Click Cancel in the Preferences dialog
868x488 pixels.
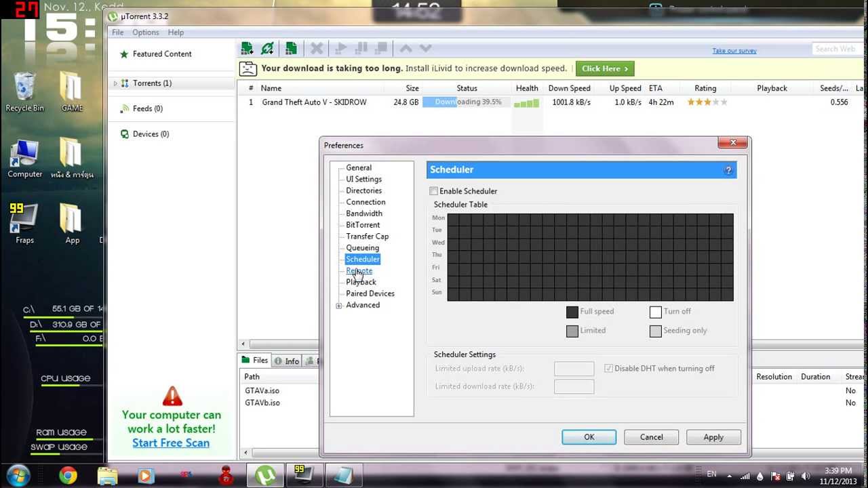point(652,437)
